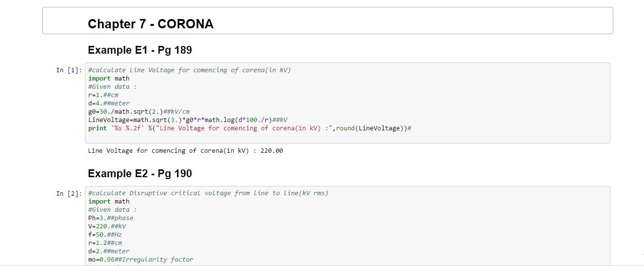Click the "#calculate Line Voltage" comment line

pyautogui.click(x=189, y=70)
